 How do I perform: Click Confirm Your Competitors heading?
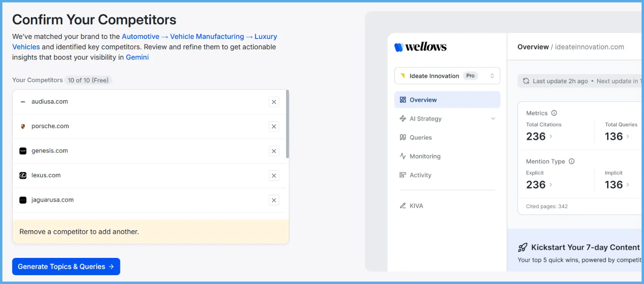click(x=94, y=20)
